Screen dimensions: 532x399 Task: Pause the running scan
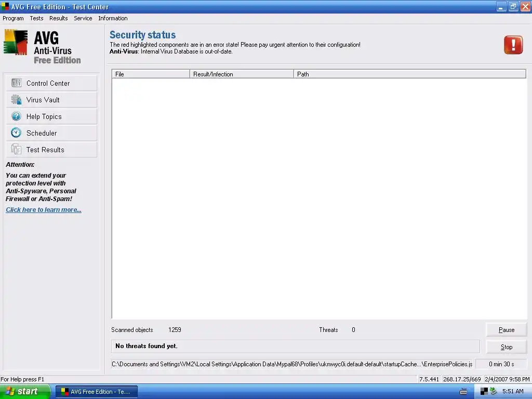pos(506,330)
